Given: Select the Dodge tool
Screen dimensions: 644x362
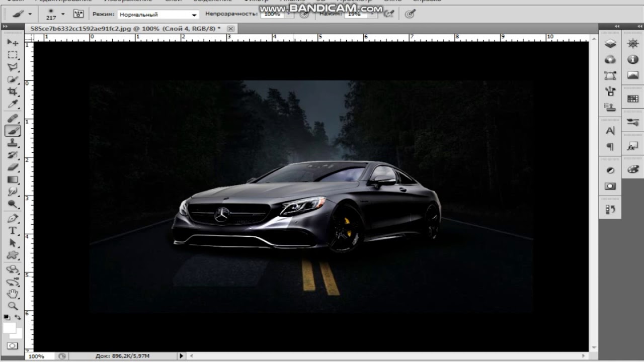Looking at the screenshot, I should pyautogui.click(x=13, y=205).
